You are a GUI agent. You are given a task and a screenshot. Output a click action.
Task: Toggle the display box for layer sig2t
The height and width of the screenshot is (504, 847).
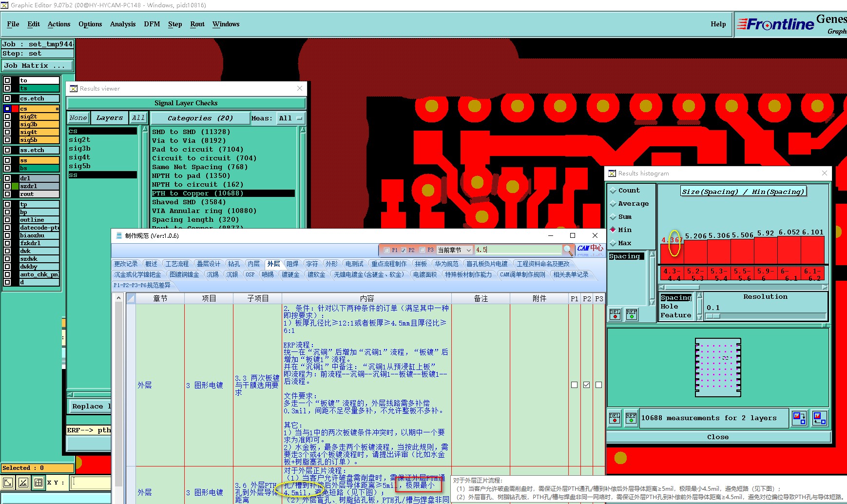click(x=7, y=116)
